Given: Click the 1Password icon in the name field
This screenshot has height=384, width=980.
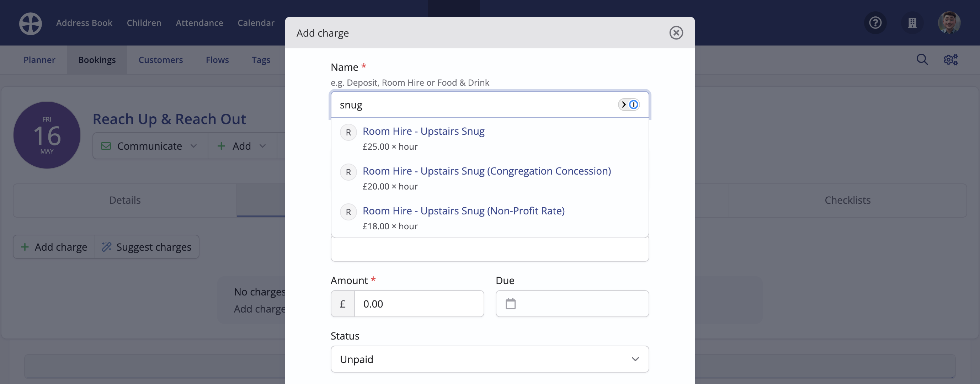Looking at the screenshot, I should (x=633, y=105).
